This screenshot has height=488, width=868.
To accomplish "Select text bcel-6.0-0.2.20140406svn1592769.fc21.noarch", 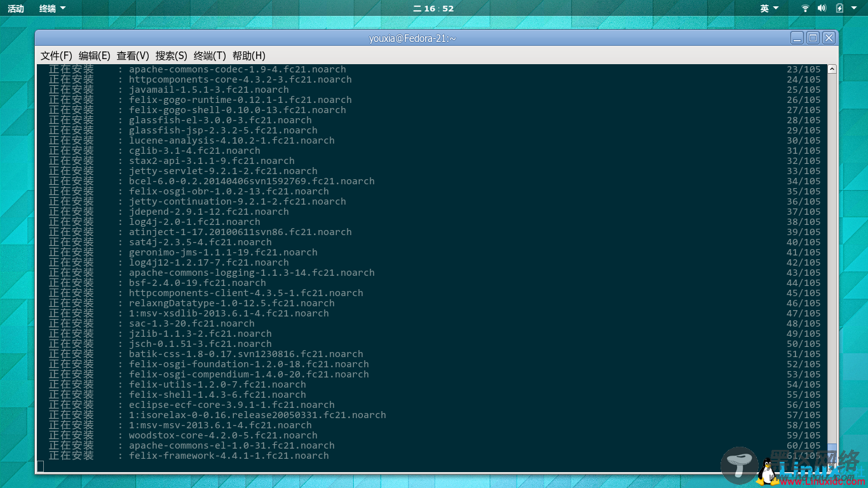I will (252, 181).
